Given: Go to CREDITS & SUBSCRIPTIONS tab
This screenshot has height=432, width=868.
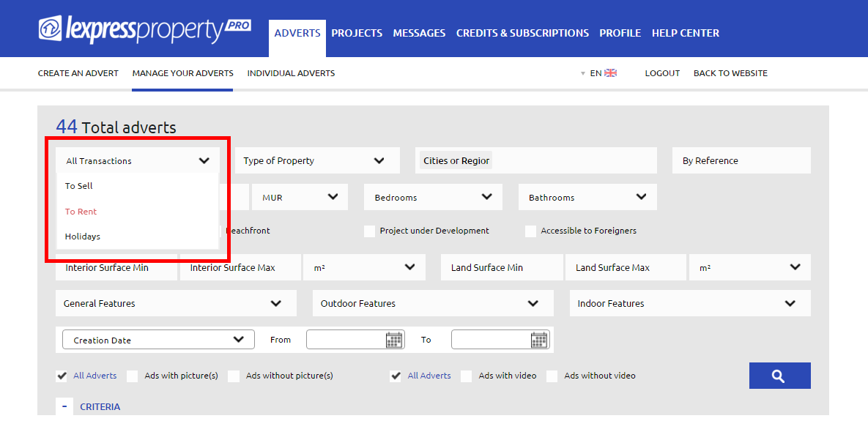Looking at the screenshot, I should tap(522, 33).
